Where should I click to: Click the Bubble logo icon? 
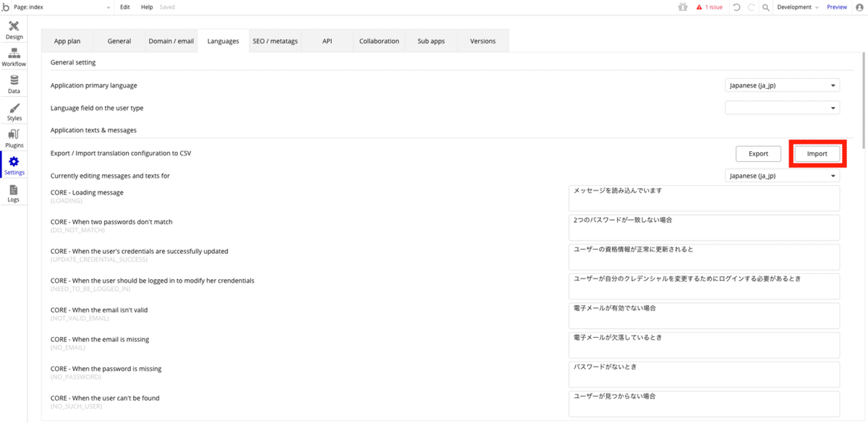point(6,7)
